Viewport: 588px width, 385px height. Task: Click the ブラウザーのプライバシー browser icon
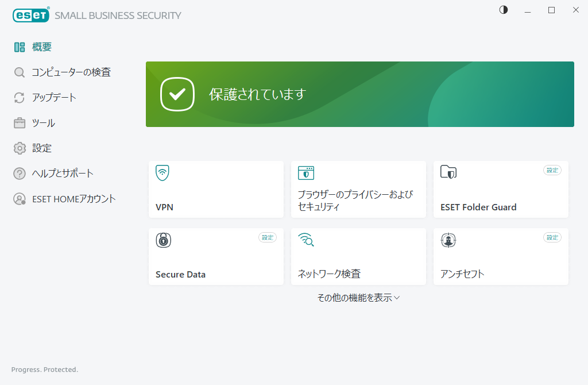(x=306, y=172)
